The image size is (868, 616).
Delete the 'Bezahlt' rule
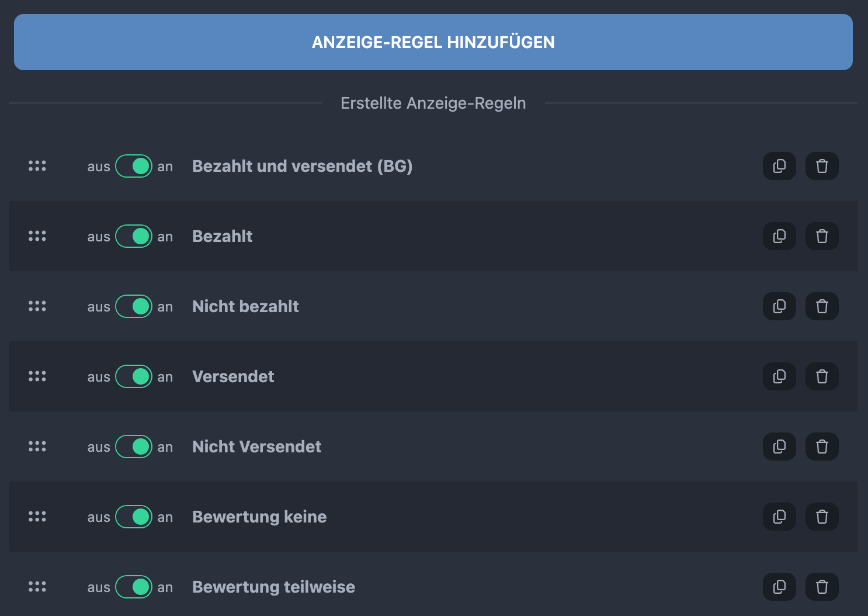(x=822, y=236)
